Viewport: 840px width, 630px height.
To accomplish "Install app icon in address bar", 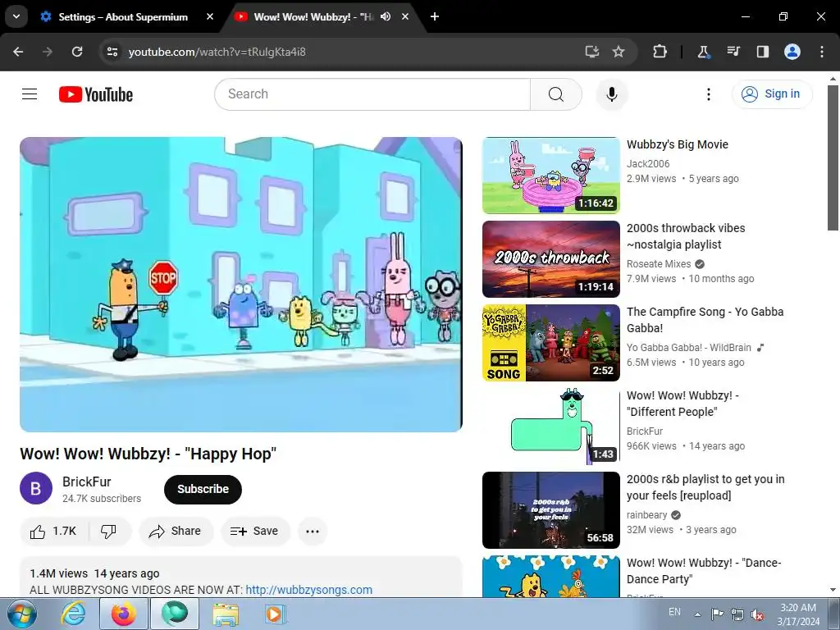I will pyautogui.click(x=592, y=52).
